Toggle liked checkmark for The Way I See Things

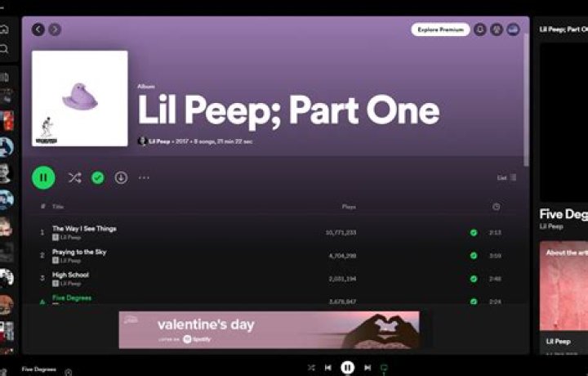(x=474, y=233)
